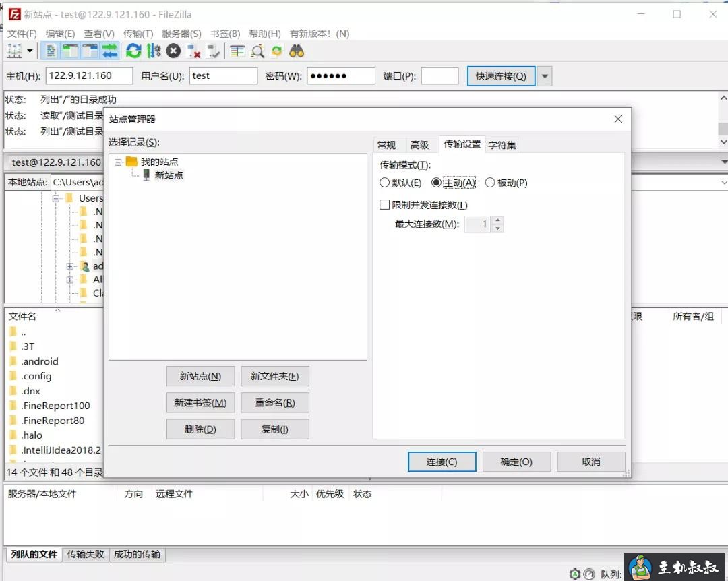This screenshot has width=728, height=581.
Task: Click the cancel current operation icon
Action: (173, 51)
